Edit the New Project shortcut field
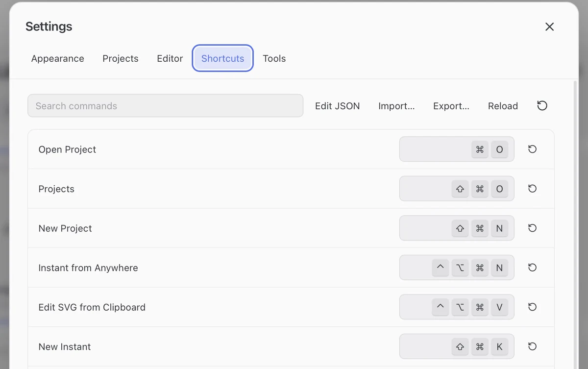588x369 pixels. (457, 228)
